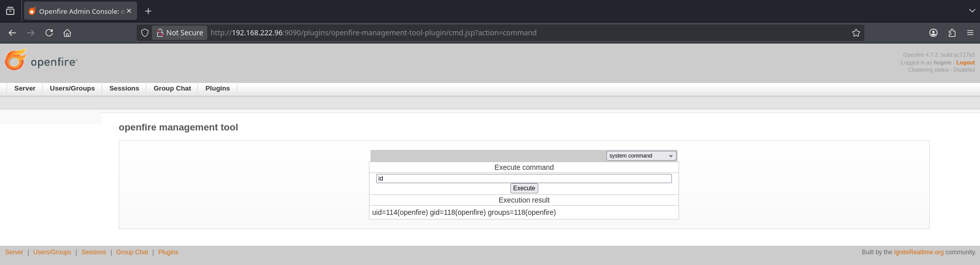Open the Users/Groups tab
The width and height of the screenshot is (980, 265).
(x=72, y=89)
